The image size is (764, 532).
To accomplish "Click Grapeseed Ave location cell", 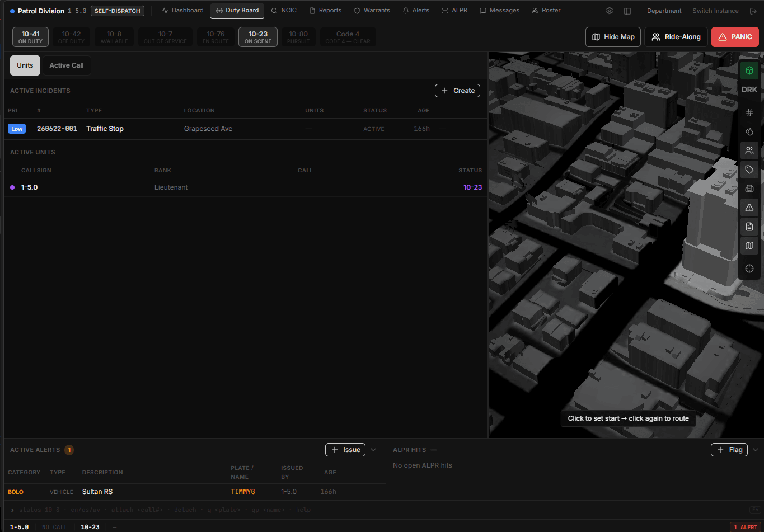I will pos(208,129).
